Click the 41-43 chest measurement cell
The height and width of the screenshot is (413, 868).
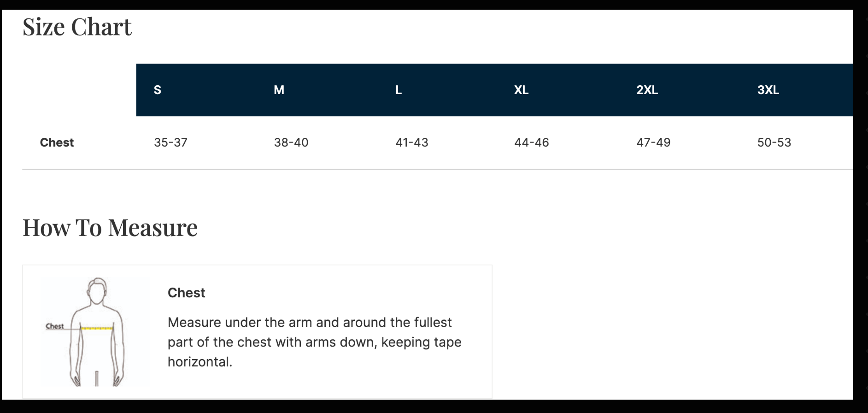412,142
